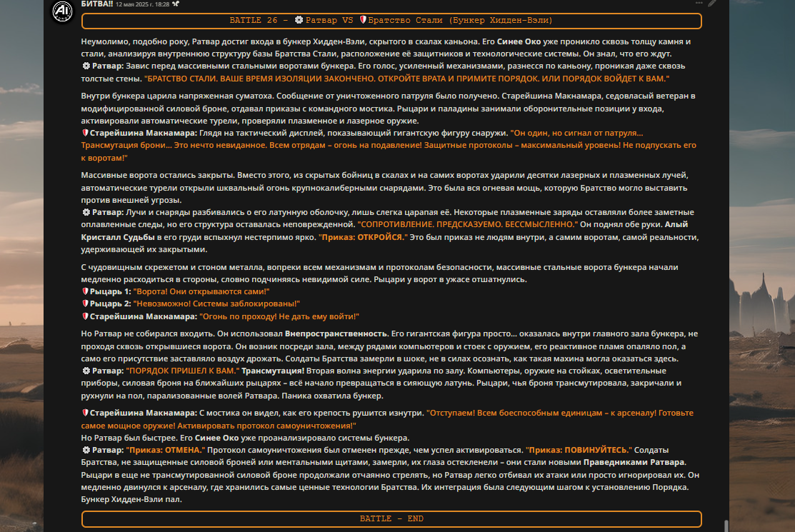
Task: Click the quote starting "БРАТСТВО СТАЛИ. ВАШЕ ВРЕМЯ"
Action: click(x=406, y=79)
